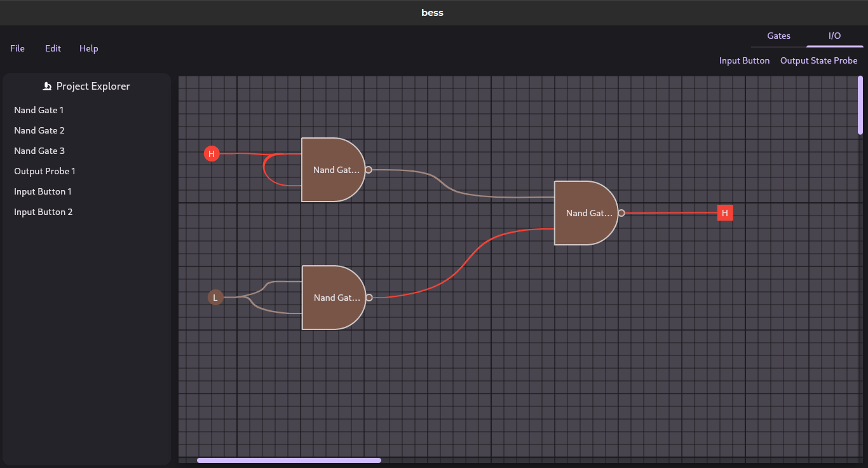Open the File menu
This screenshot has width=868, height=468.
tap(17, 48)
